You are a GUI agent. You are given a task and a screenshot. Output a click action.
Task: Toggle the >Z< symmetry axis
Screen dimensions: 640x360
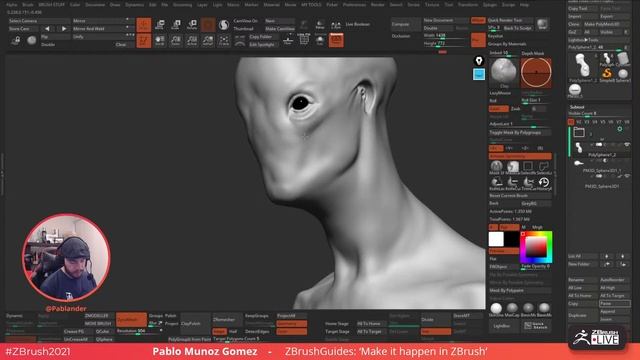(525, 148)
